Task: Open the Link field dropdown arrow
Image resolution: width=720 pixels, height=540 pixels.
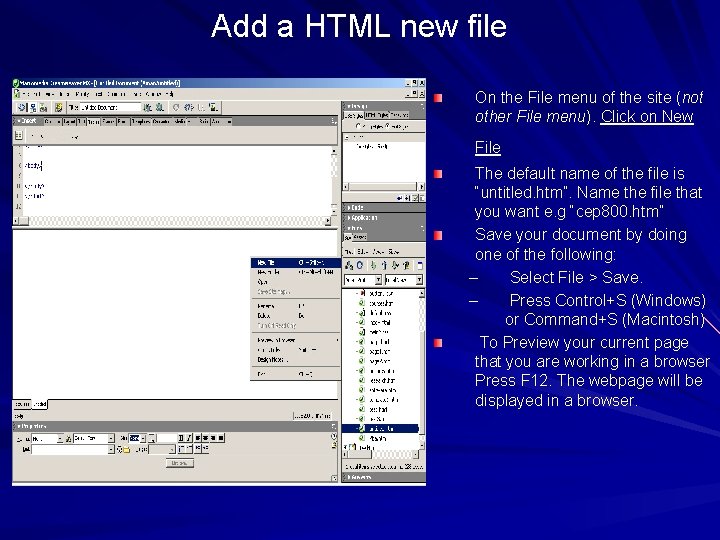Action: [111, 450]
